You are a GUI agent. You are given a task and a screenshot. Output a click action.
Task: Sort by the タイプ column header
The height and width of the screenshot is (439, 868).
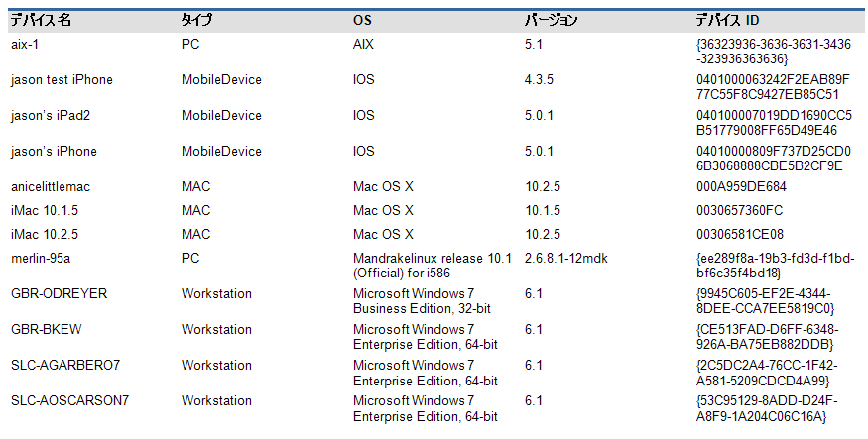[196, 21]
